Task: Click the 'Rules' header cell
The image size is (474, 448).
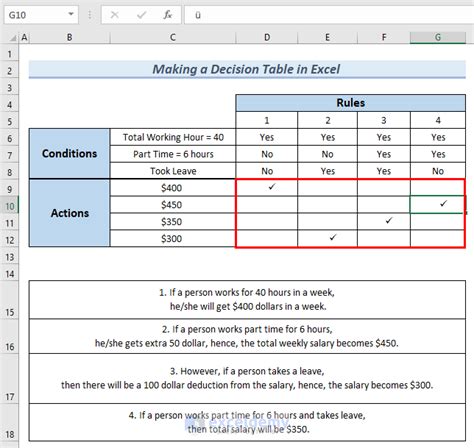Action: (x=350, y=103)
